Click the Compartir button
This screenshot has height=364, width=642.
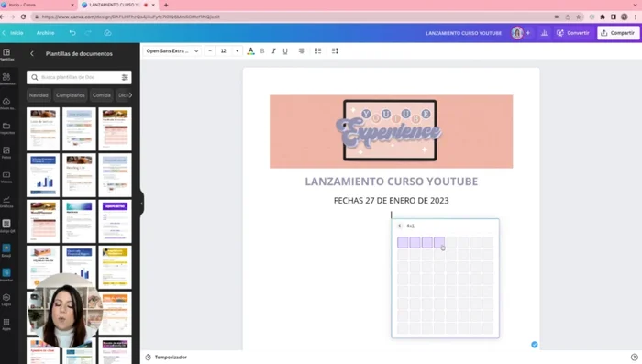[618, 33]
